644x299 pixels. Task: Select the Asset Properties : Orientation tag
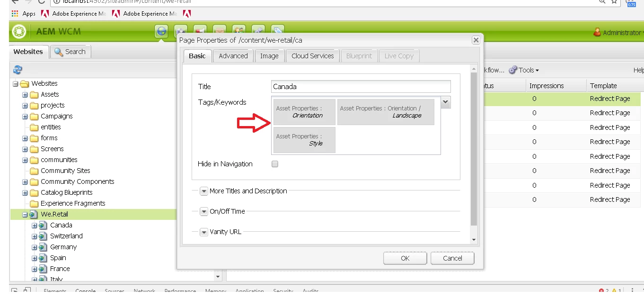click(304, 112)
